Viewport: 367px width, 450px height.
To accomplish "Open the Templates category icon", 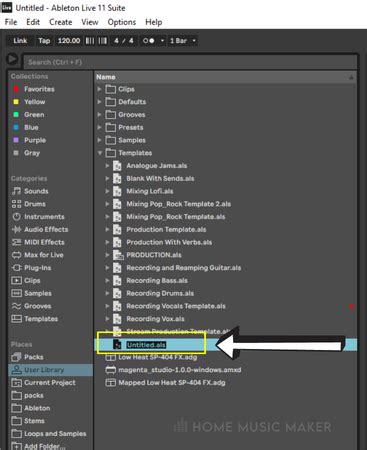I will (16, 319).
